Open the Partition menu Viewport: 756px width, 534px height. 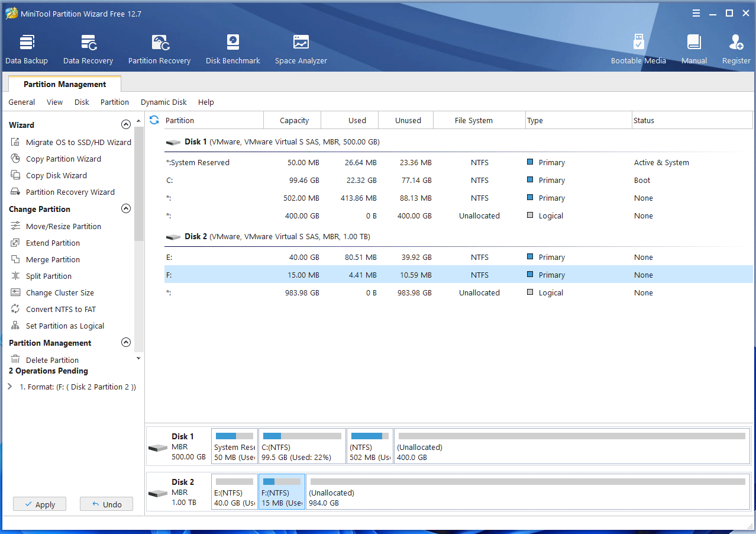point(115,102)
